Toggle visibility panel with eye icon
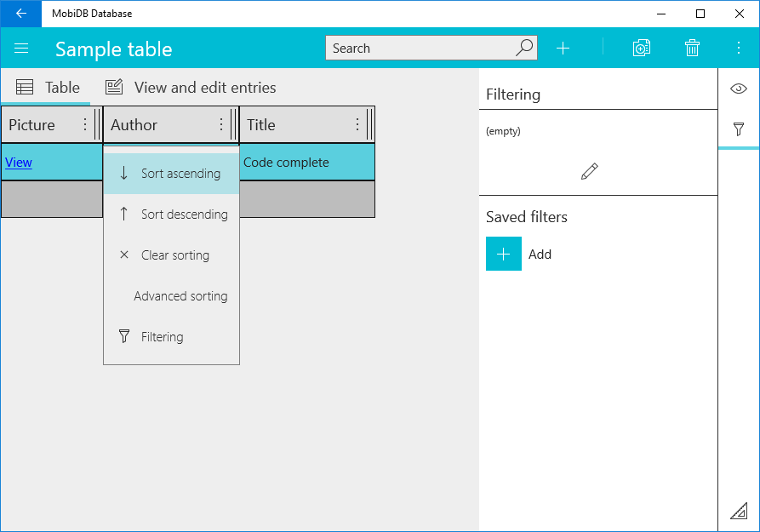 click(739, 89)
